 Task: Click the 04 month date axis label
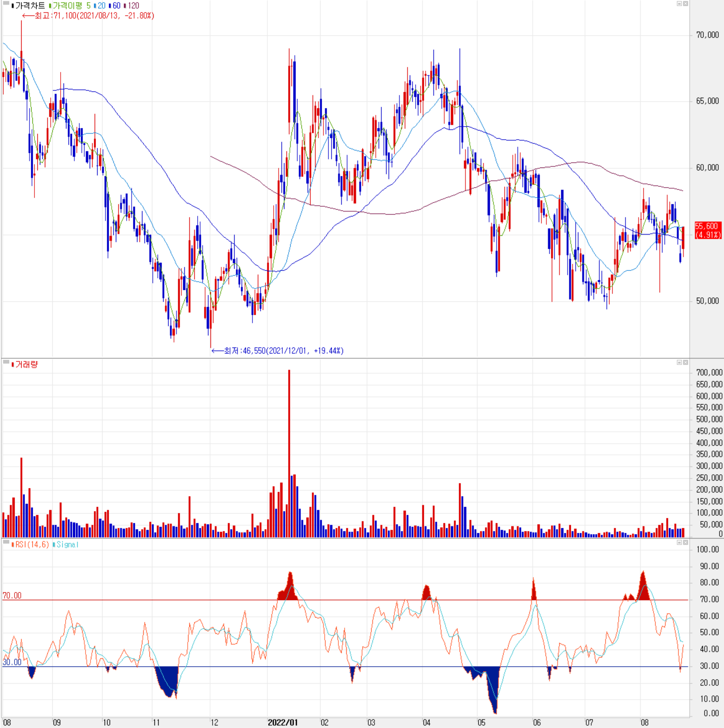pyautogui.click(x=426, y=722)
